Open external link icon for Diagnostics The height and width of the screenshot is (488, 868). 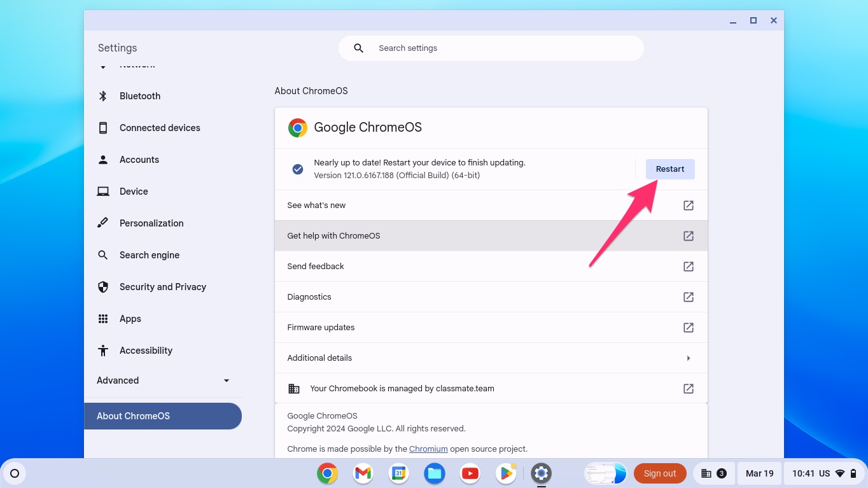coord(689,297)
